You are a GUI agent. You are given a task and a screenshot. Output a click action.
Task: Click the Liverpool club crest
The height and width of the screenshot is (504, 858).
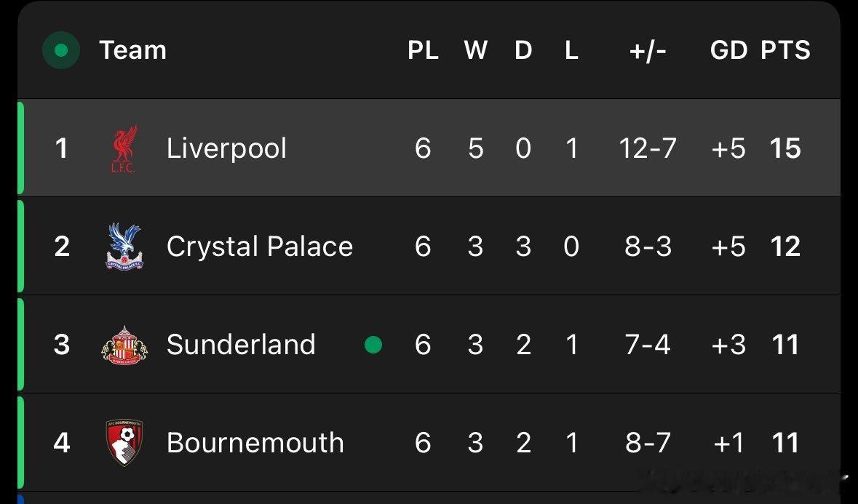coord(124,148)
